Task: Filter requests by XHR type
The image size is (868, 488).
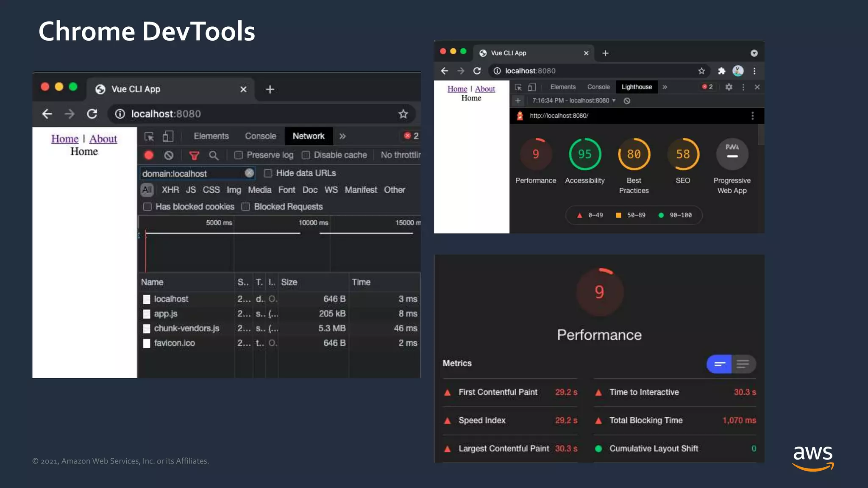Action: coord(170,190)
